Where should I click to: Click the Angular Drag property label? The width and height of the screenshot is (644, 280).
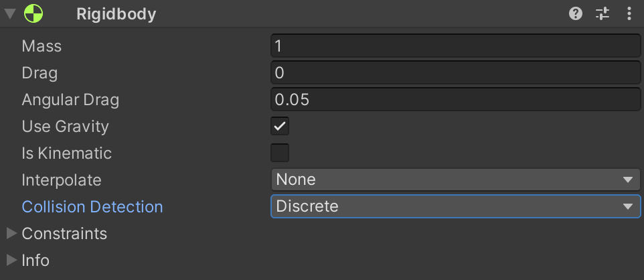(x=70, y=100)
